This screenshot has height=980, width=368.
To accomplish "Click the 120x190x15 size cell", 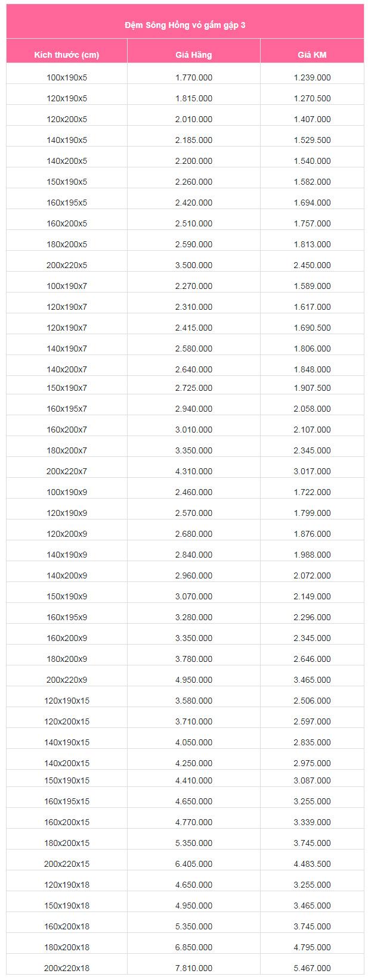I will click(x=67, y=701).
